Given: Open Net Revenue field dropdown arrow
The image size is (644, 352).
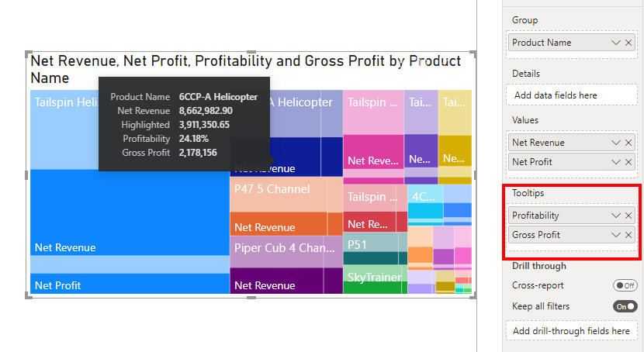Looking at the screenshot, I should point(616,143).
